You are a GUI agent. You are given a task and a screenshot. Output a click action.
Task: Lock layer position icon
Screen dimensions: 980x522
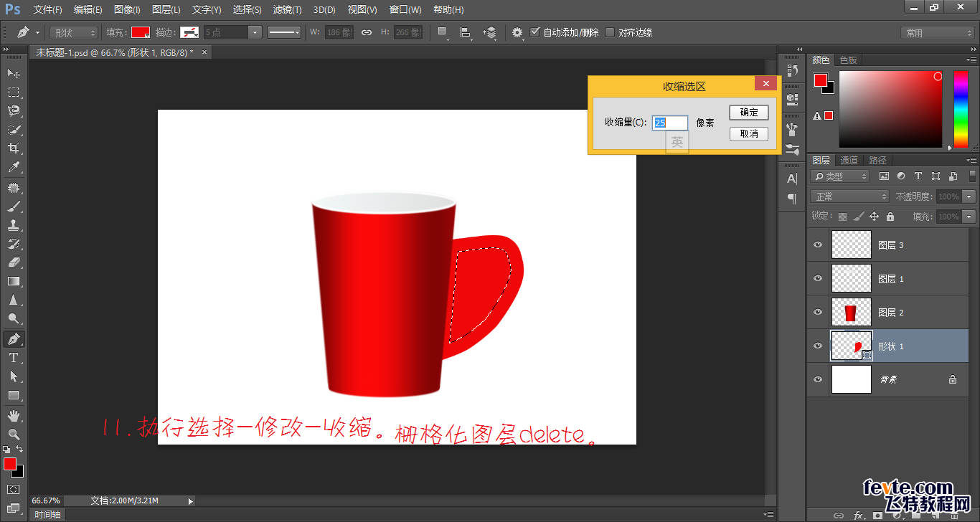(x=874, y=217)
